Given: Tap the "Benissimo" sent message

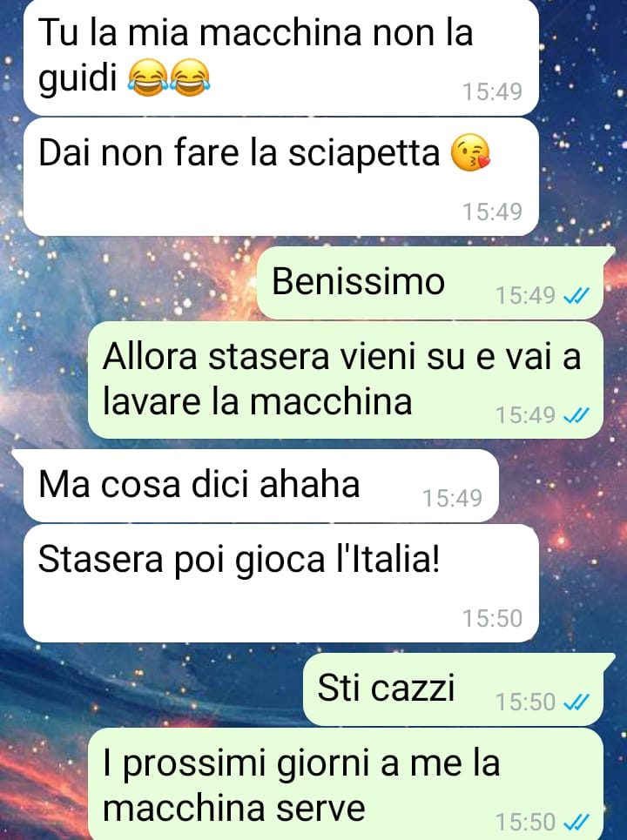Looking at the screenshot, I should point(435,283).
